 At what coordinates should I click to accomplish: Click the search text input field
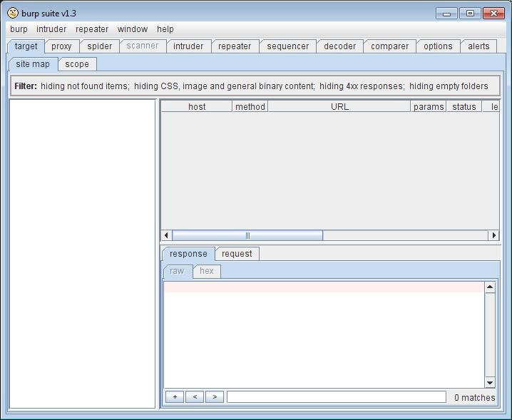[x=336, y=397]
